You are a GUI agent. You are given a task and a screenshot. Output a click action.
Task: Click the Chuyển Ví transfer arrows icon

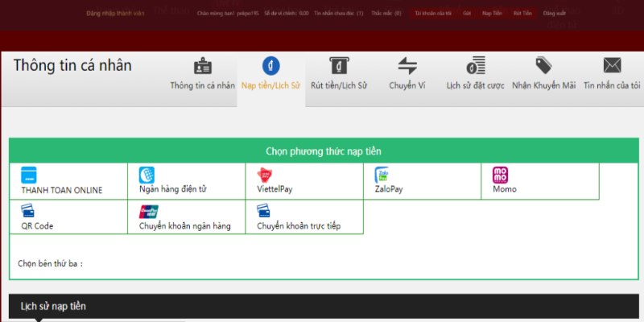coord(407,67)
